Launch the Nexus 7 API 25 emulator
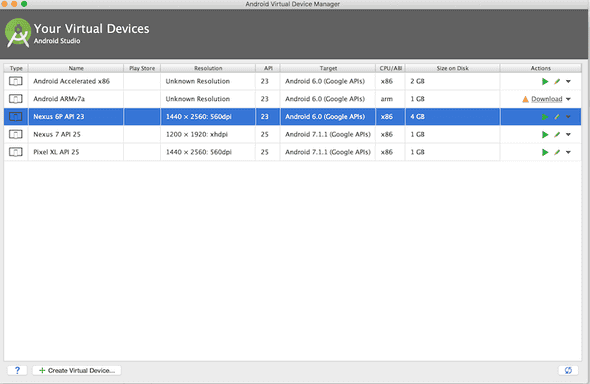Image resolution: width=590 pixels, height=384 pixels. tap(544, 135)
